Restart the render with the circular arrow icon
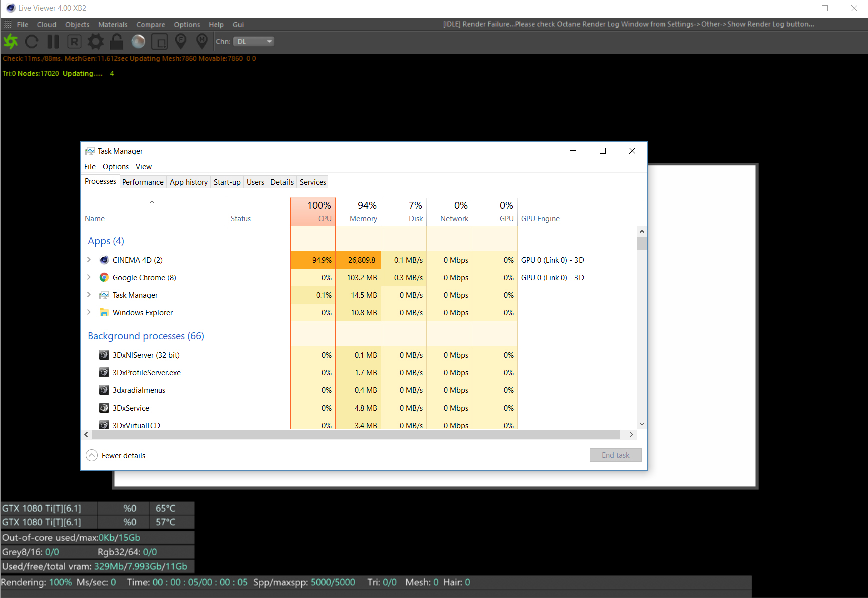Viewport: 868px width, 598px height. (32, 41)
